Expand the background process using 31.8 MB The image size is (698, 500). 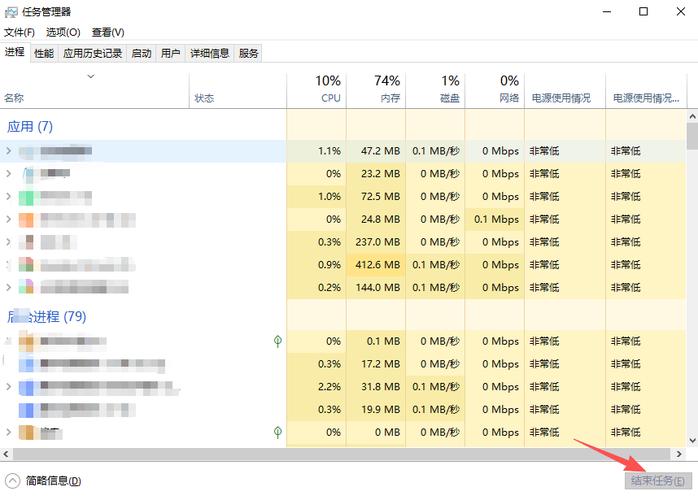tap(8, 387)
